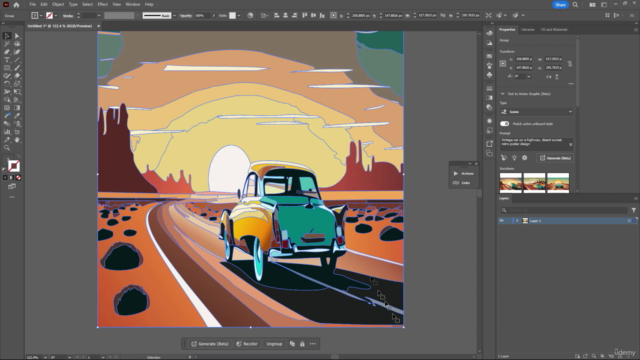Open the stroke color dropdown arrow
Image resolution: width=640 pixels, height=360 pixels.
pos(56,16)
